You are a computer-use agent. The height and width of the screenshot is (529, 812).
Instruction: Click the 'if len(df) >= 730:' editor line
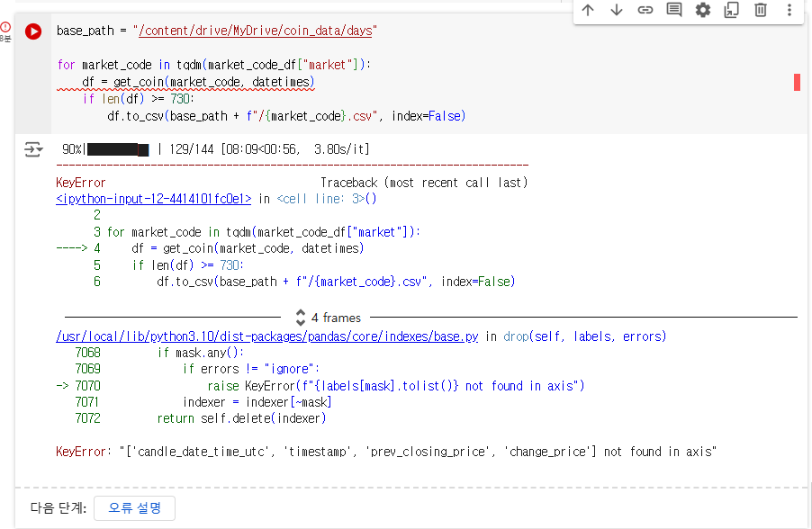pyautogui.click(x=139, y=99)
